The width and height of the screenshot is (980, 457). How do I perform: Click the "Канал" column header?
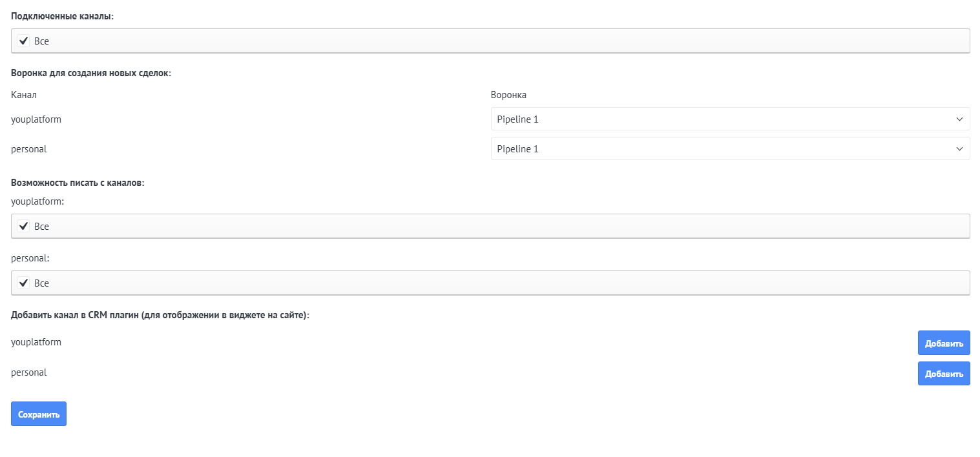pyautogui.click(x=24, y=95)
